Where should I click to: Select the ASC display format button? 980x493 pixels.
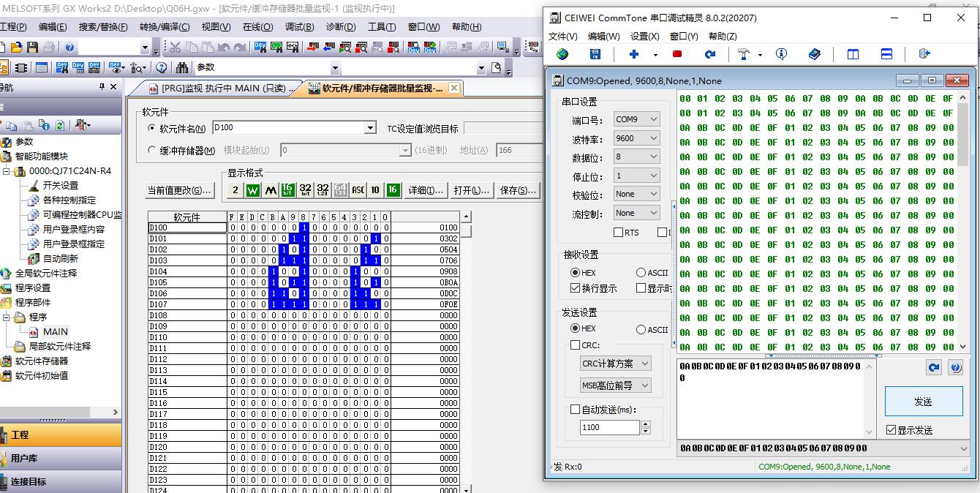[x=358, y=190]
